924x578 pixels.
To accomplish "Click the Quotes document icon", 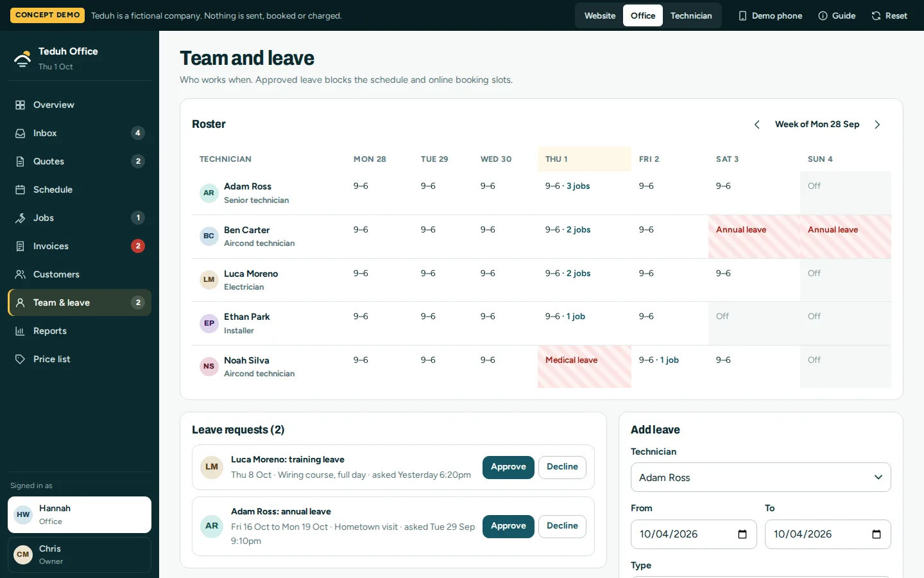I will click(21, 161).
